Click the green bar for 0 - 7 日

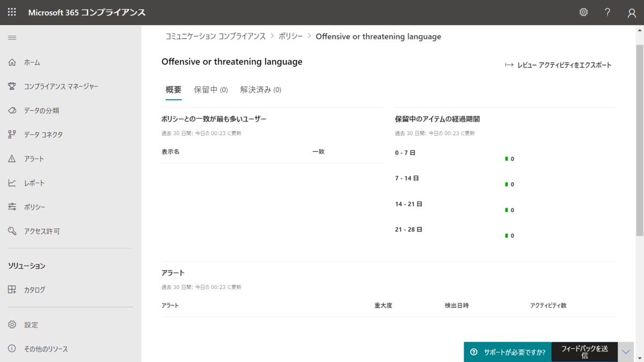pyautogui.click(x=506, y=159)
